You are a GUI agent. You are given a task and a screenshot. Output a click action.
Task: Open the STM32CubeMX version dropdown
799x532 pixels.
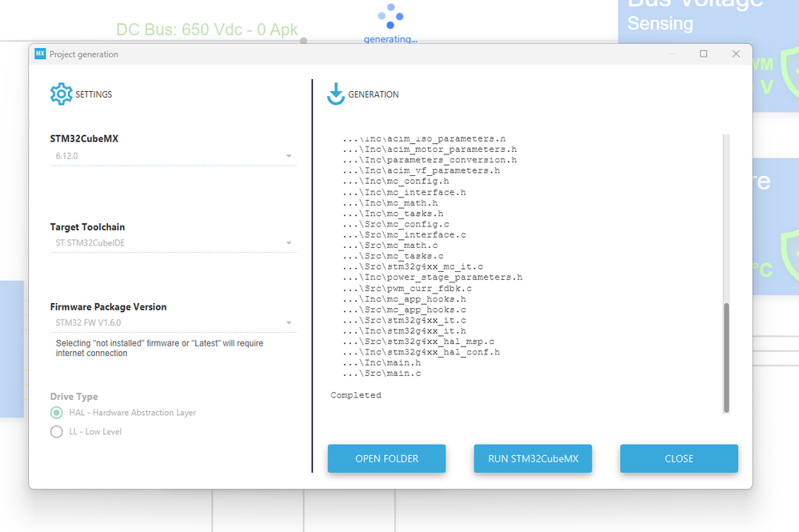click(x=289, y=156)
